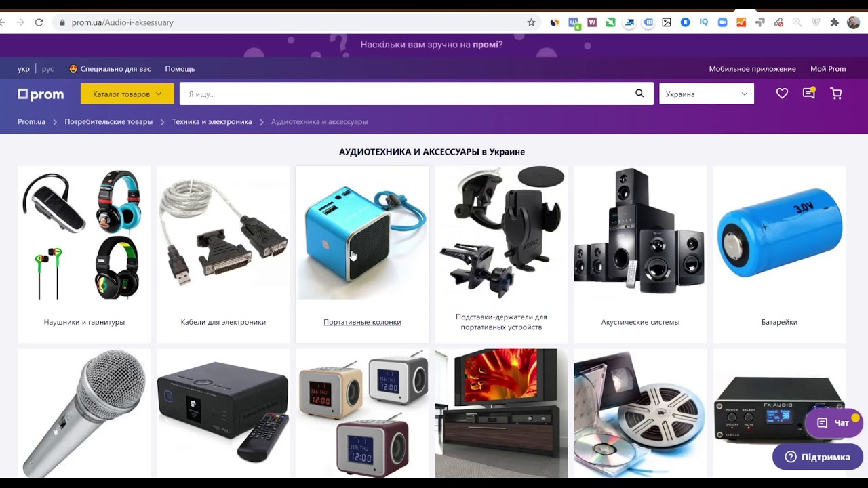Click the green arrow extension icon
This screenshot has height=488, width=868.
[x=610, y=22]
